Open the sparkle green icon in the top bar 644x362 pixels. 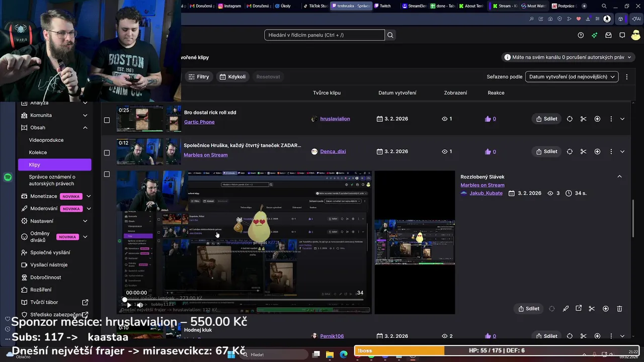595,35
